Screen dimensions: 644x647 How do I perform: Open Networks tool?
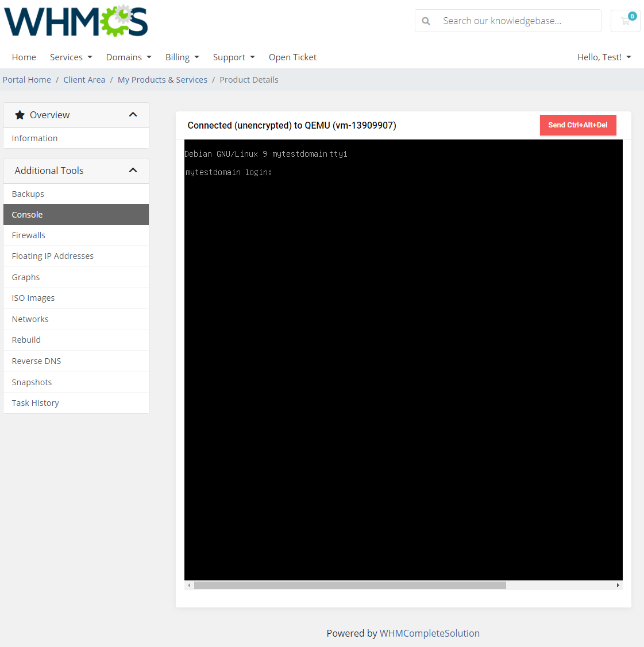76,319
